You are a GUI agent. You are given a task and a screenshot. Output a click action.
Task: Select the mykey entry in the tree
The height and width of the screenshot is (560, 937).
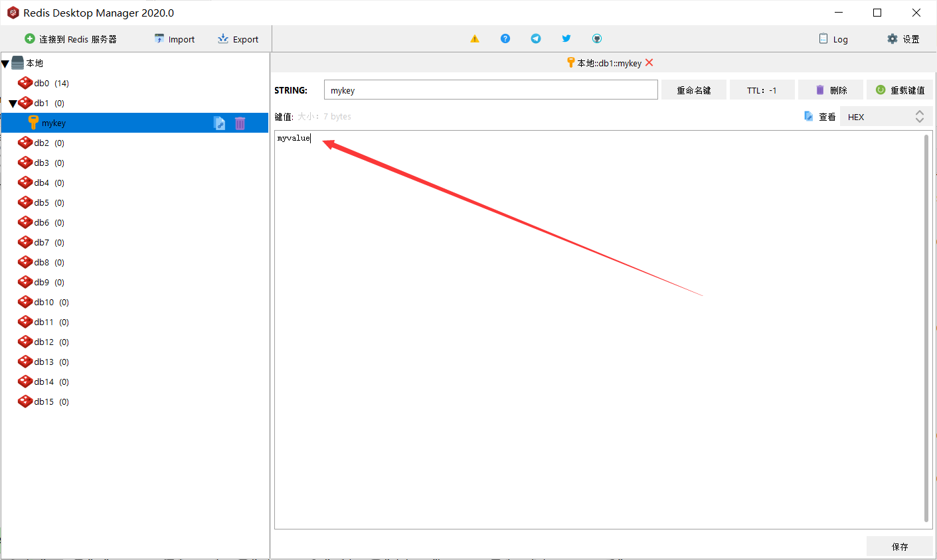(135, 123)
